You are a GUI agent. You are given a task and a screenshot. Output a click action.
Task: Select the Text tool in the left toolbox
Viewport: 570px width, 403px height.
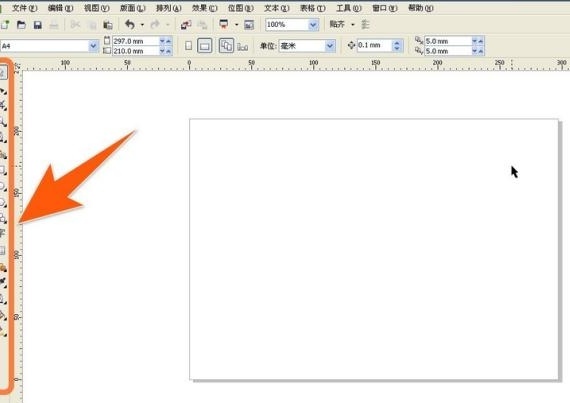click(2, 233)
